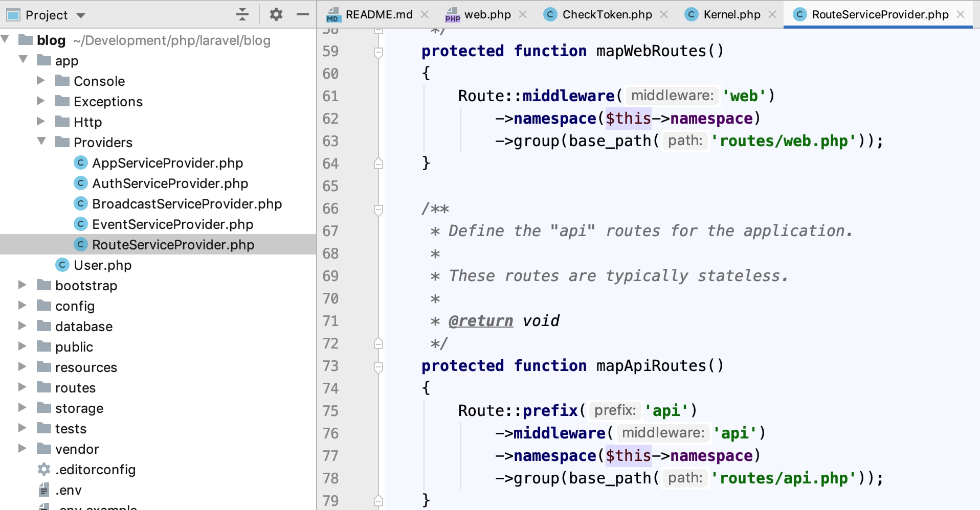The height and width of the screenshot is (510, 980).
Task: Click fold end marker at line 79
Action: tap(378, 501)
